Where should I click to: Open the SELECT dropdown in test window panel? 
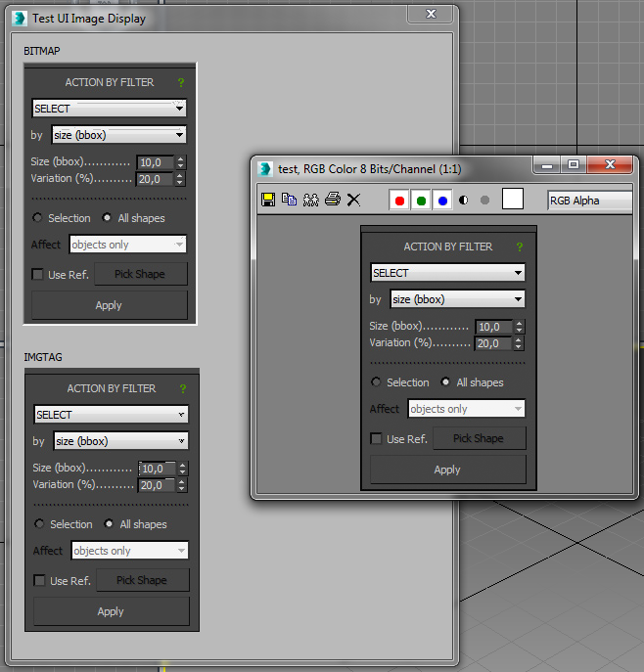click(x=448, y=273)
